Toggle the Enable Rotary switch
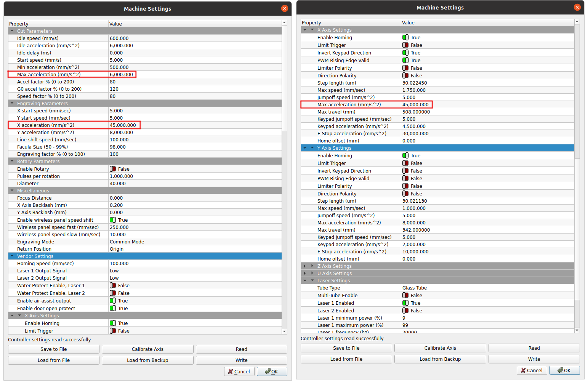The width and height of the screenshot is (588, 384). point(113,169)
